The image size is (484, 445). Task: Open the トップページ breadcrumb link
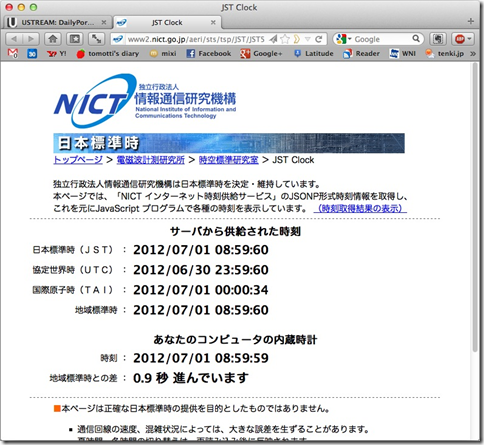coord(78,160)
